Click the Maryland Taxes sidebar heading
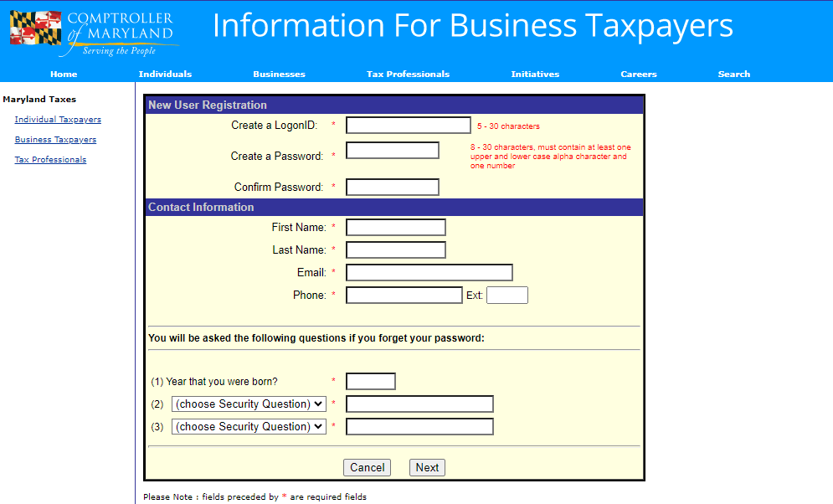The width and height of the screenshot is (833, 504). click(39, 100)
